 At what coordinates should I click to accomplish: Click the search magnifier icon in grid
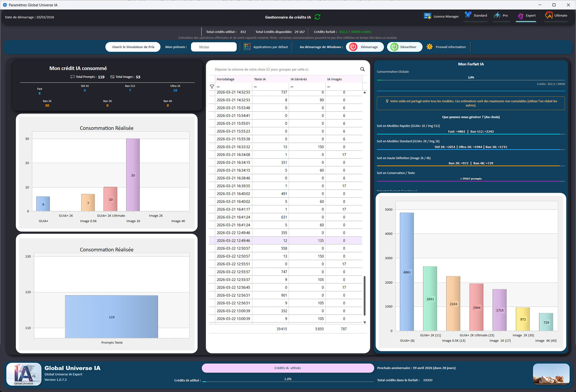[x=362, y=69]
